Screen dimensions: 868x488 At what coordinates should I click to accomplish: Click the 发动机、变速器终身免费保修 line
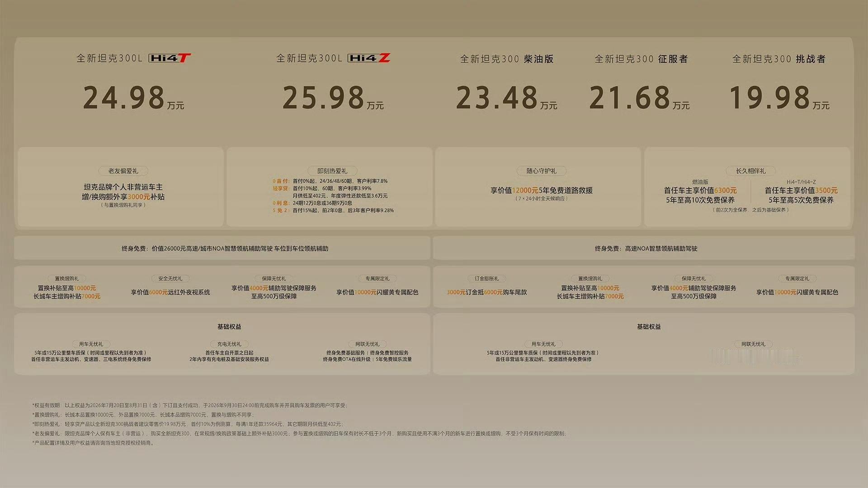click(x=543, y=360)
